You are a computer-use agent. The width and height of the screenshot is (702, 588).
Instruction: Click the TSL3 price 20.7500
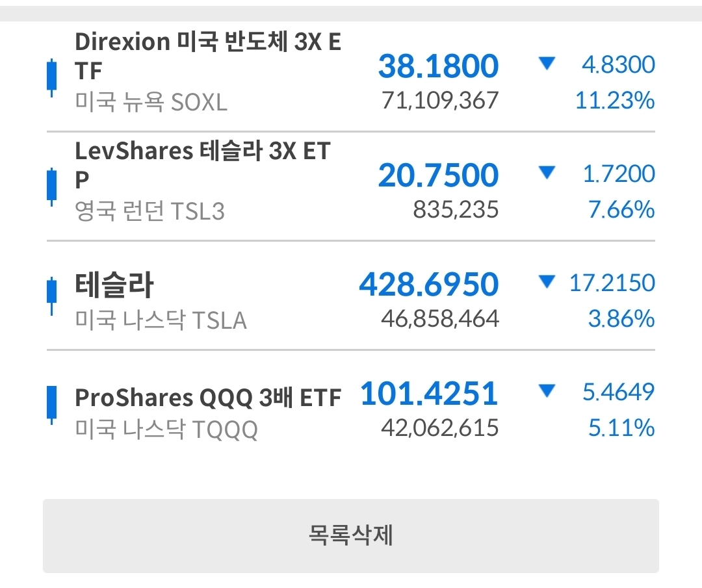(438, 175)
